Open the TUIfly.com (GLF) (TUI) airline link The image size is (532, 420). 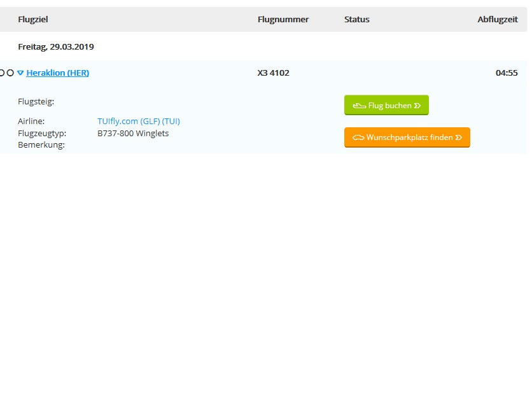[139, 121]
